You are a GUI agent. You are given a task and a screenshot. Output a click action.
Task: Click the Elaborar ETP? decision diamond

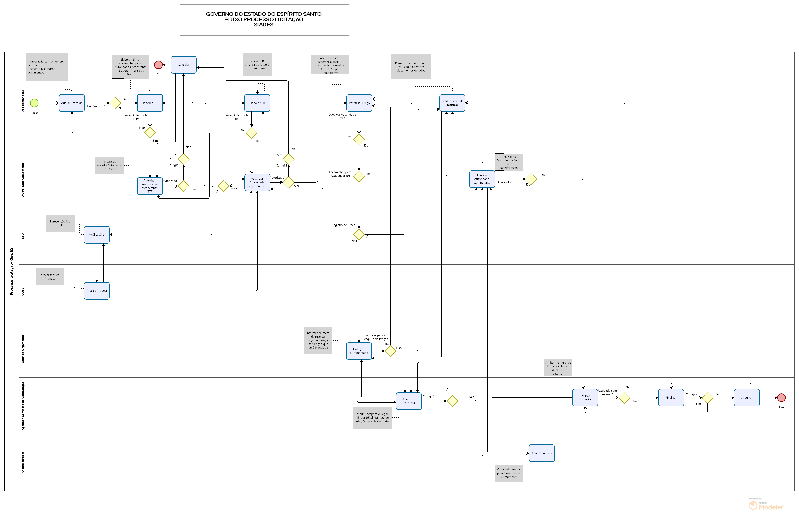click(x=115, y=103)
